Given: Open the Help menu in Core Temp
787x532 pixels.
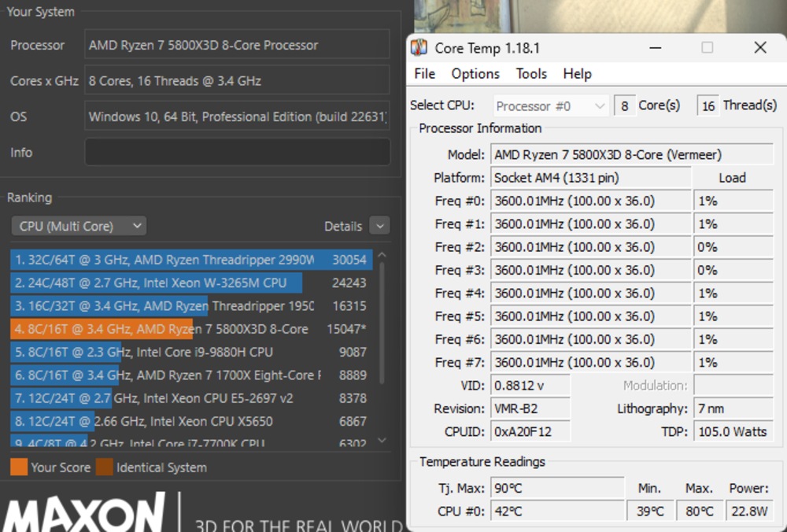Looking at the screenshot, I should [577, 74].
